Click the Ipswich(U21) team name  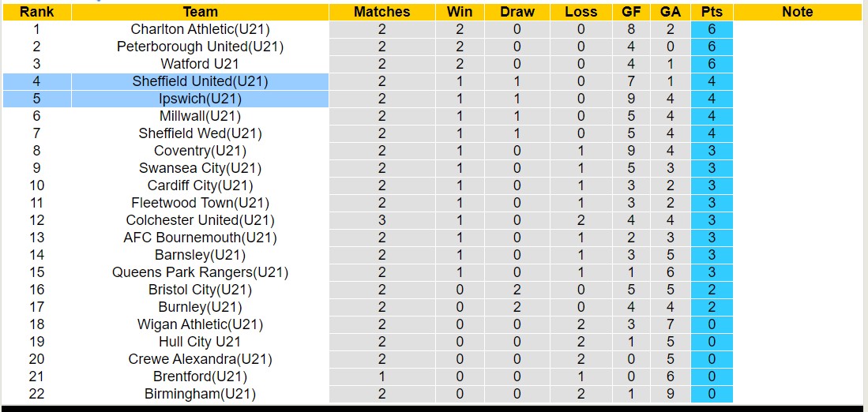click(200, 99)
